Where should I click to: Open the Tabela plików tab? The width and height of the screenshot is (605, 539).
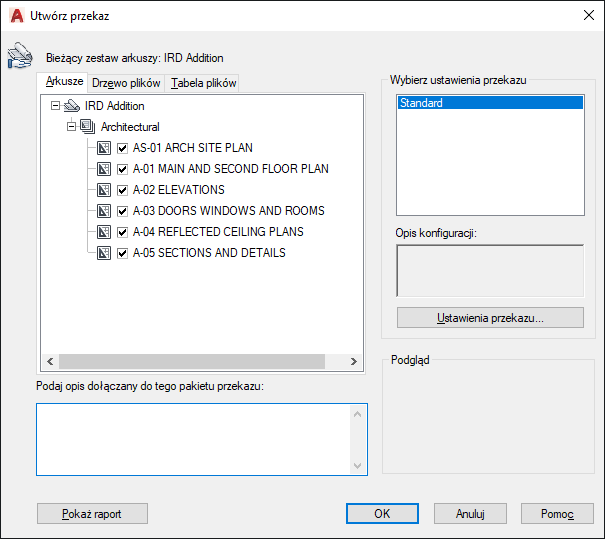pyautogui.click(x=203, y=83)
